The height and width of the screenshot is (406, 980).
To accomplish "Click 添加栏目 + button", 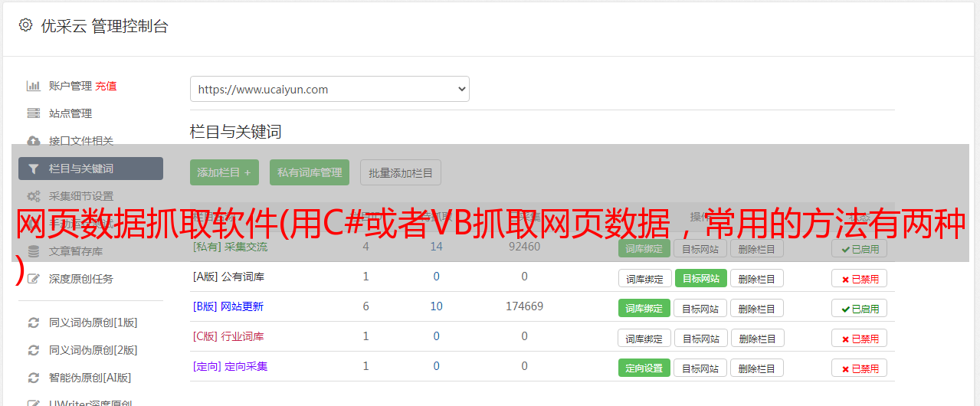I will 224,172.
